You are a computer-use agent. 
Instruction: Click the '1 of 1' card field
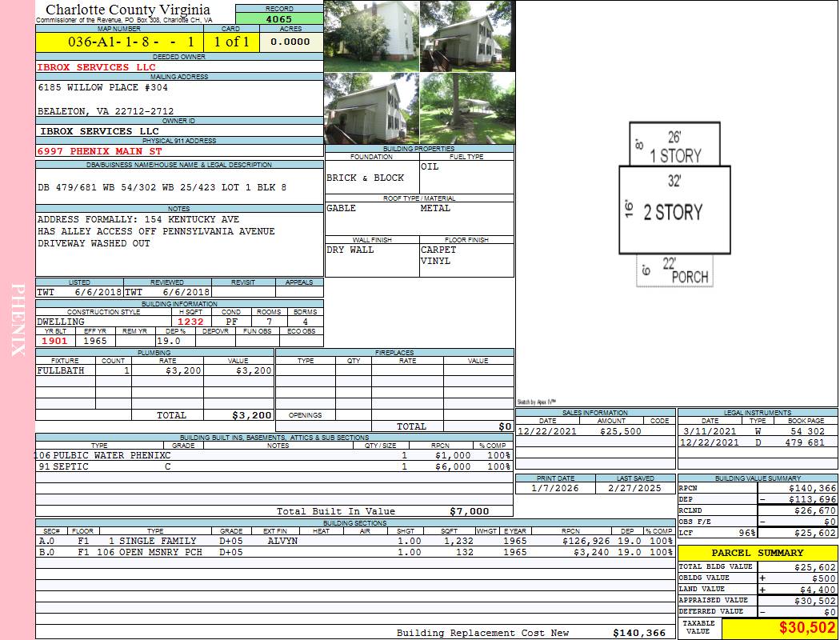(x=231, y=42)
